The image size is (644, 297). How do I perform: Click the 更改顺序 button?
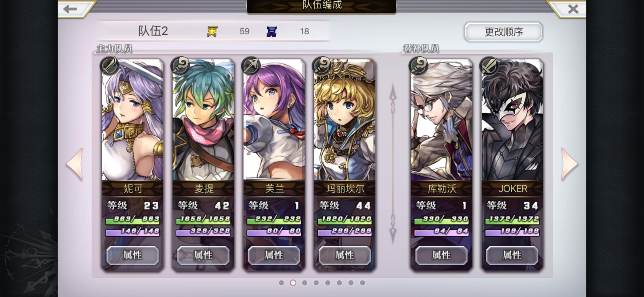(503, 32)
